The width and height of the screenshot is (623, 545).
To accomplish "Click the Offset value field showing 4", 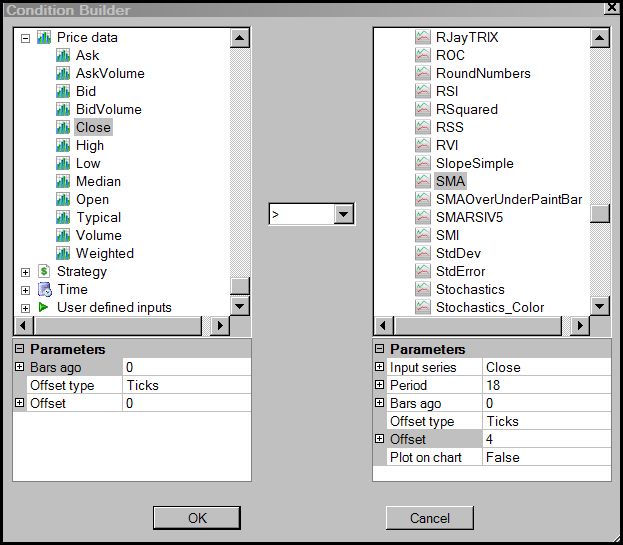I will (x=545, y=439).
